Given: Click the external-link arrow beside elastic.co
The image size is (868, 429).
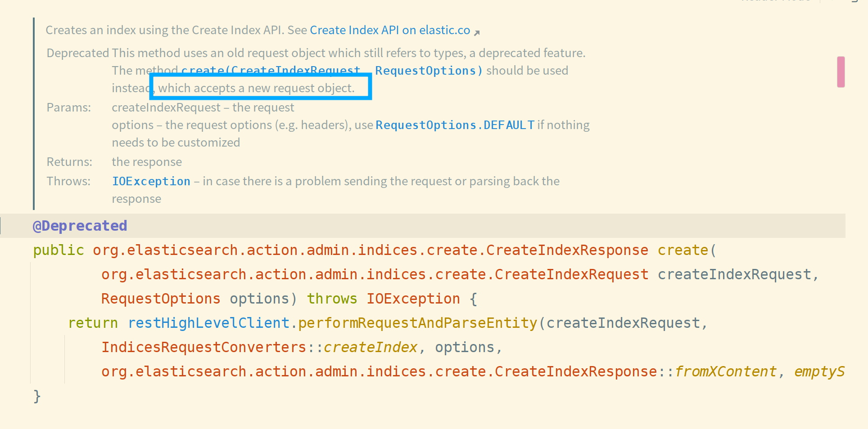Looking at the screenshot, I should (478, 31).
